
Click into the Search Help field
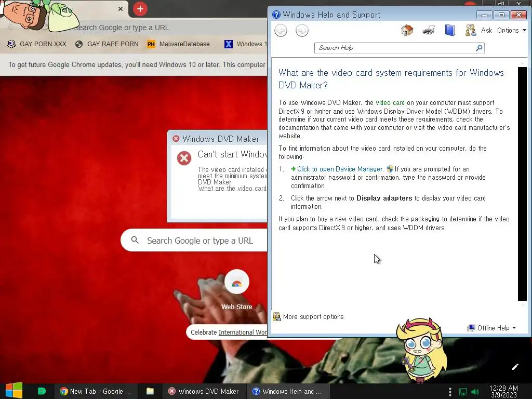(395, 48)
